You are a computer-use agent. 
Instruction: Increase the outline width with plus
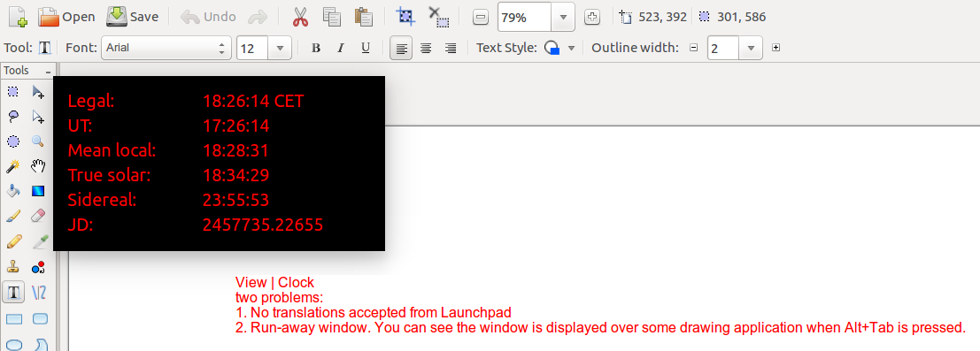click(776, 48)
